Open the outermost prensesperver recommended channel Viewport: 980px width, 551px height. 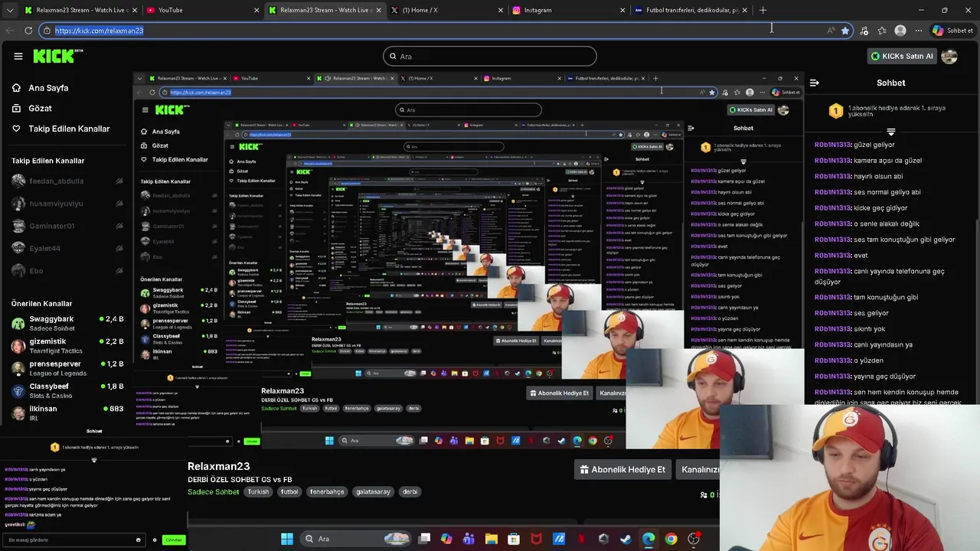tap(67, 368)
